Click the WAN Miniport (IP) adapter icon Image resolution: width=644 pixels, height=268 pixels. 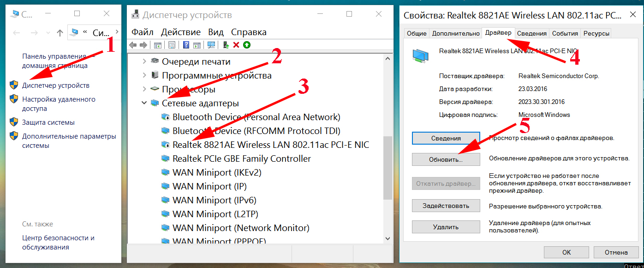(x=165, y=187)
